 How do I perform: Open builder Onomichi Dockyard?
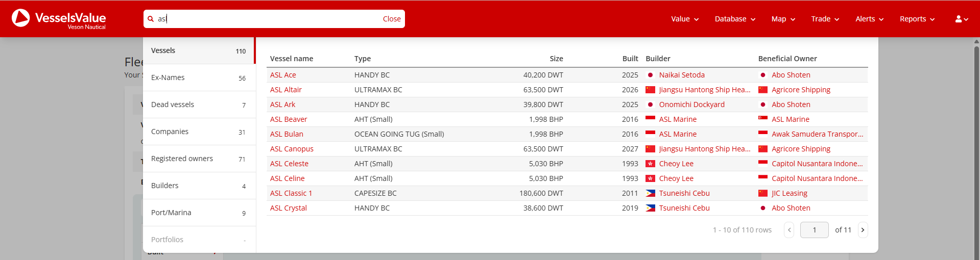[x=691, y=105]
